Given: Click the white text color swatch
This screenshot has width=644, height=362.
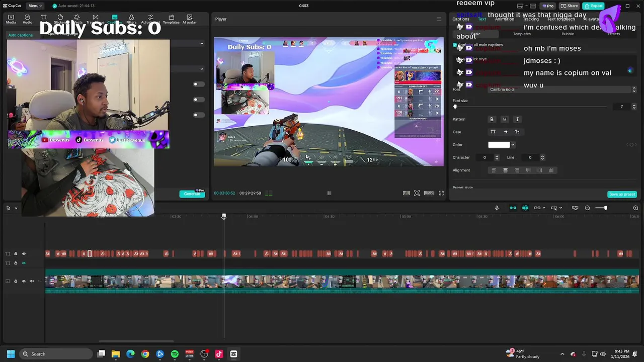Looking at the screenshot, I should click(499, 145).
